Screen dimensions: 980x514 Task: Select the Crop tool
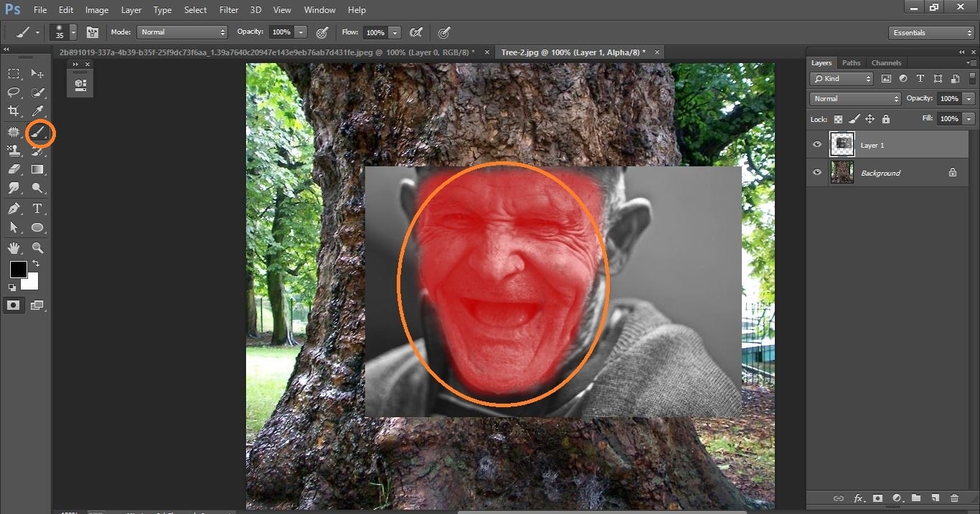pos(15,110)
